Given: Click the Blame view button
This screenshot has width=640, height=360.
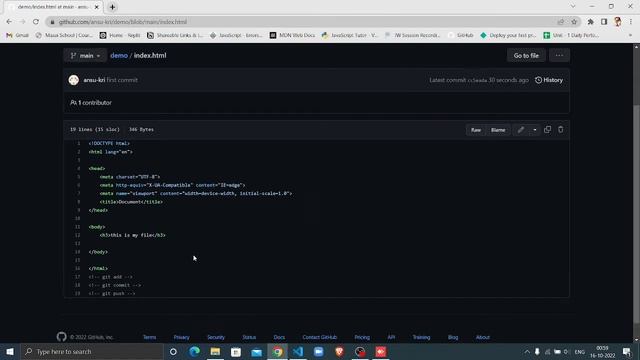Looking at the screenshot, I should point(498,130).
